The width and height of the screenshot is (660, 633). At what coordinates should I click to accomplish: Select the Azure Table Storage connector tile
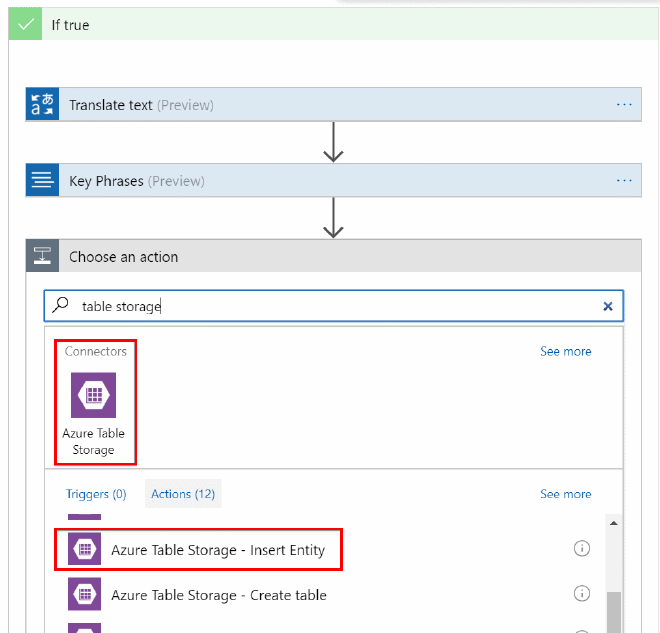pyautogui.click(x=93, y=413)
